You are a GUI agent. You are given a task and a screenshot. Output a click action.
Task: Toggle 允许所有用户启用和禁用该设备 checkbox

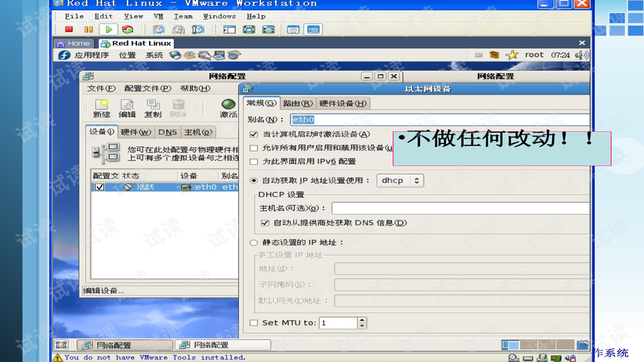pyautogui.click(x=254, y=147)
